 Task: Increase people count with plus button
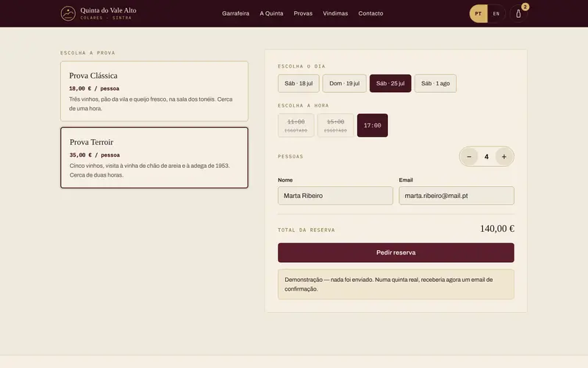[504, 157]
